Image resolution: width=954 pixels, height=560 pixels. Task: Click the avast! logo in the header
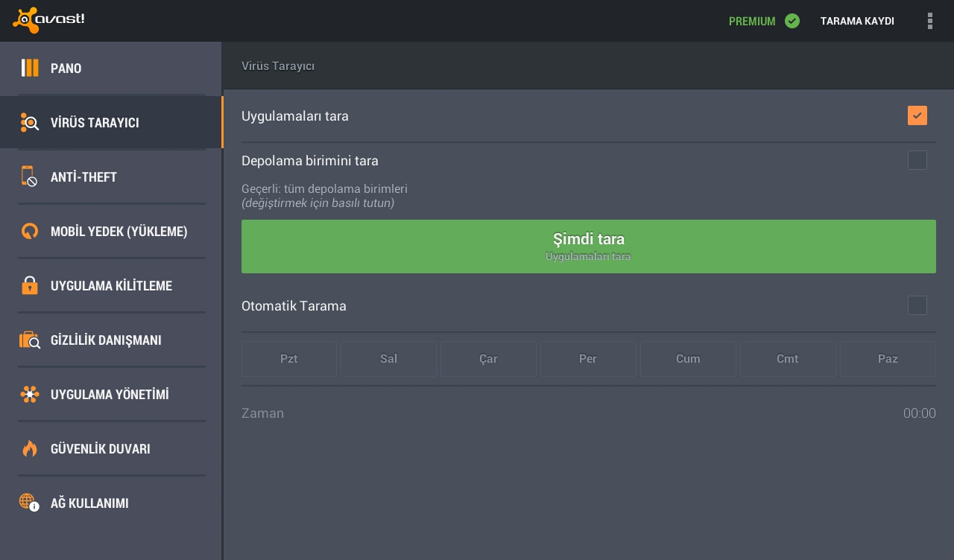[x=48, y=20]
